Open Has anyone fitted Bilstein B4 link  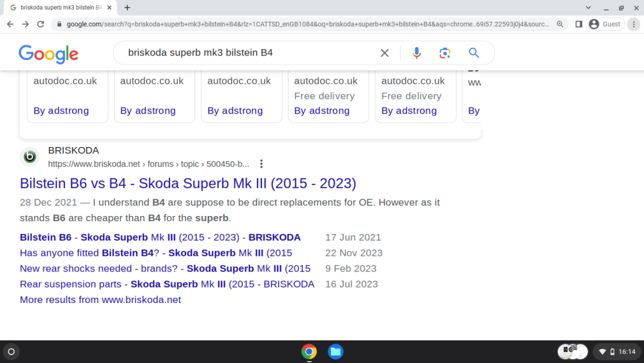click(x=156, y=253)
